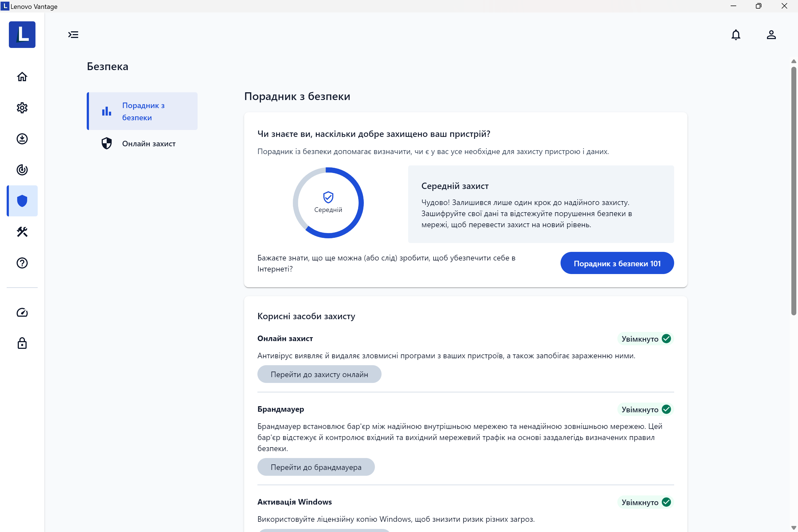Open the padlock icon in sidebar

pos(22,343)
